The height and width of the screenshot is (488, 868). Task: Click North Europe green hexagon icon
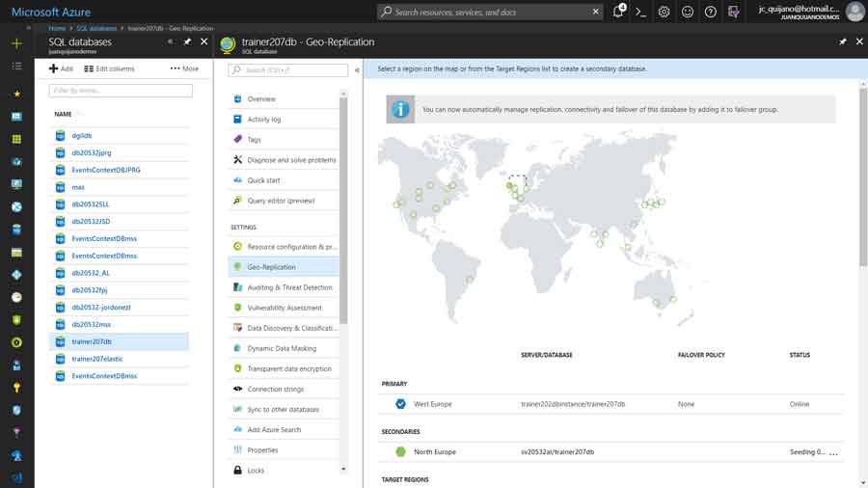[400, 451]
